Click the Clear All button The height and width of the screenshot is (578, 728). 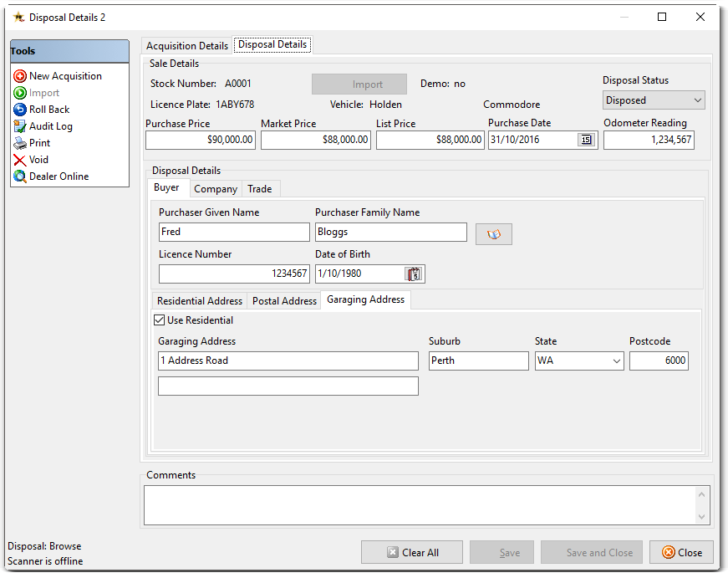click(412, 552)
